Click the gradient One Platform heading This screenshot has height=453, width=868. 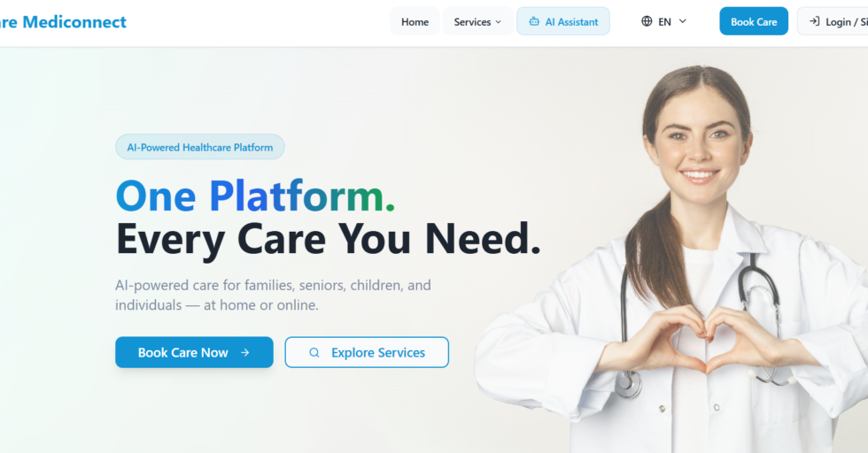pyautogui.click(x=255, y=196)
